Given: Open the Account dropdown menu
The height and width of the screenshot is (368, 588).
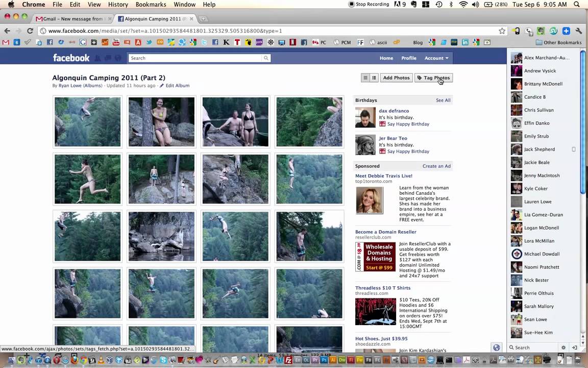Looking at the screenshot, I should (436, 58).
